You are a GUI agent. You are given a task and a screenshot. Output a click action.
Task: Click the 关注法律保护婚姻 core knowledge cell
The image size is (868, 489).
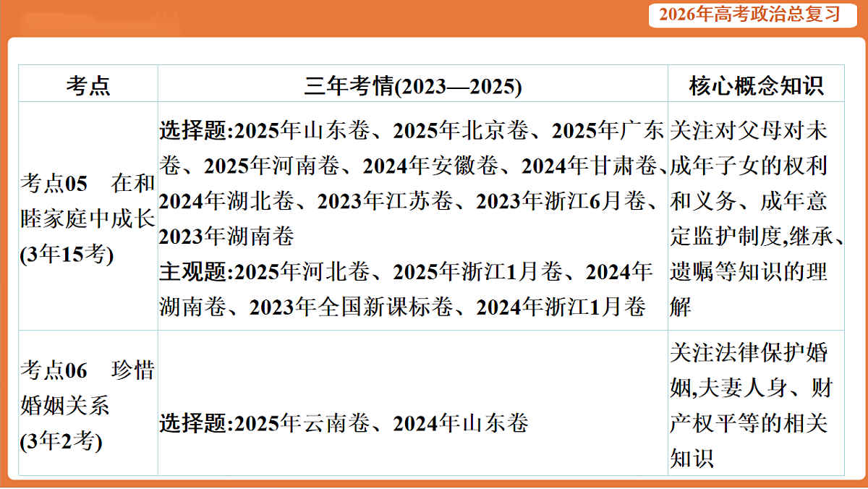pos(756,404)
